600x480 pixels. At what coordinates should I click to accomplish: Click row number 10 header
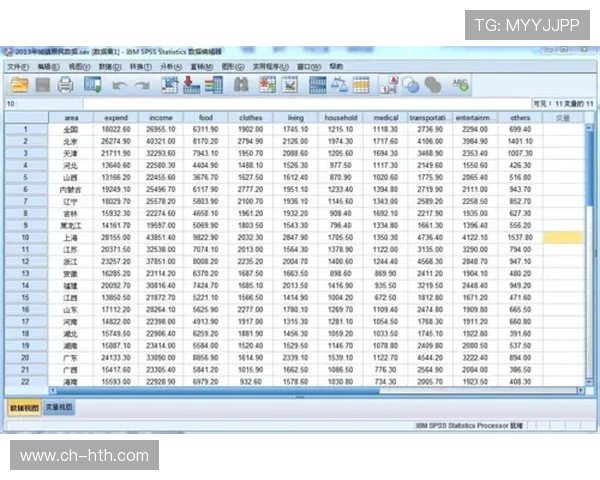[24, 238]
